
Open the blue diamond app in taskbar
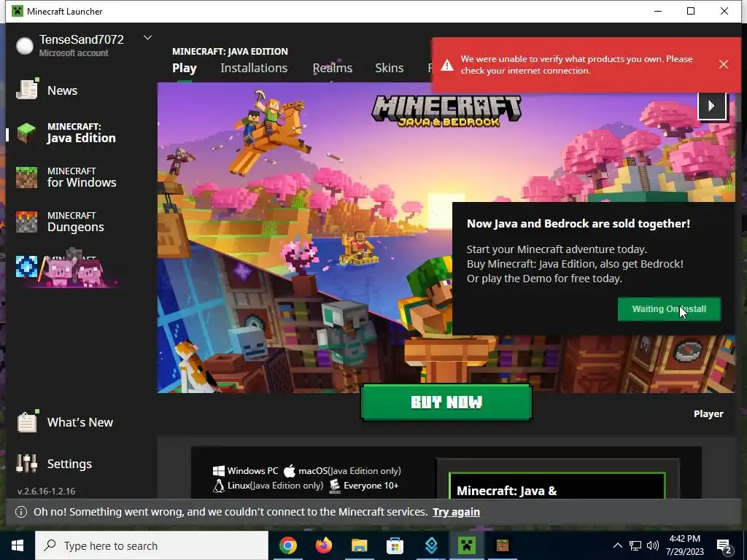click(431, 545)
